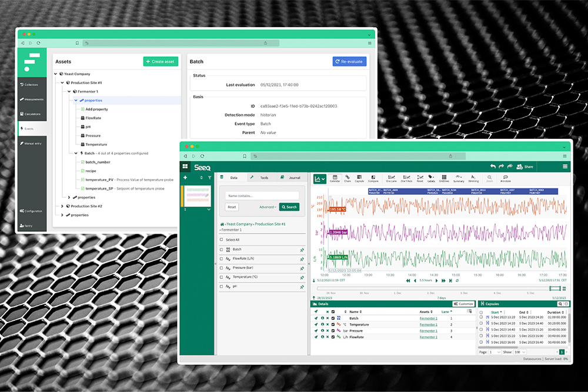
Task: Open the Compare view tool
Action: 373,178
